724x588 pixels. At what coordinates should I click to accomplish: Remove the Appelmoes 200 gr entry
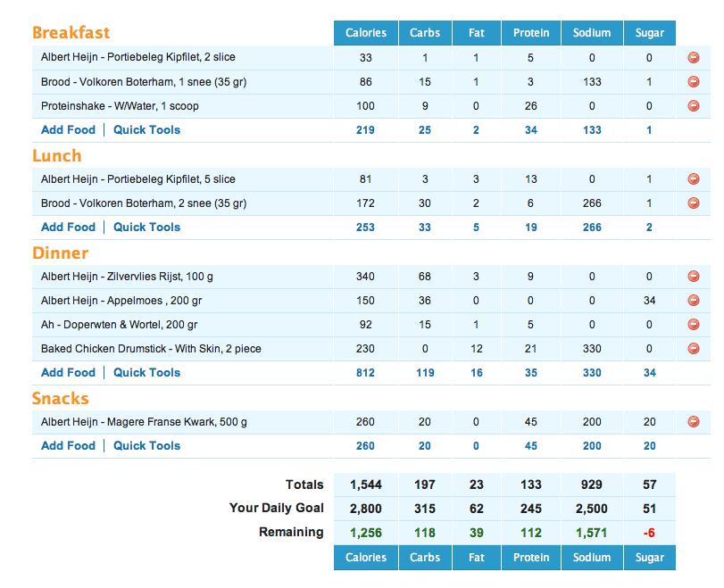click(x=694, y=301)
